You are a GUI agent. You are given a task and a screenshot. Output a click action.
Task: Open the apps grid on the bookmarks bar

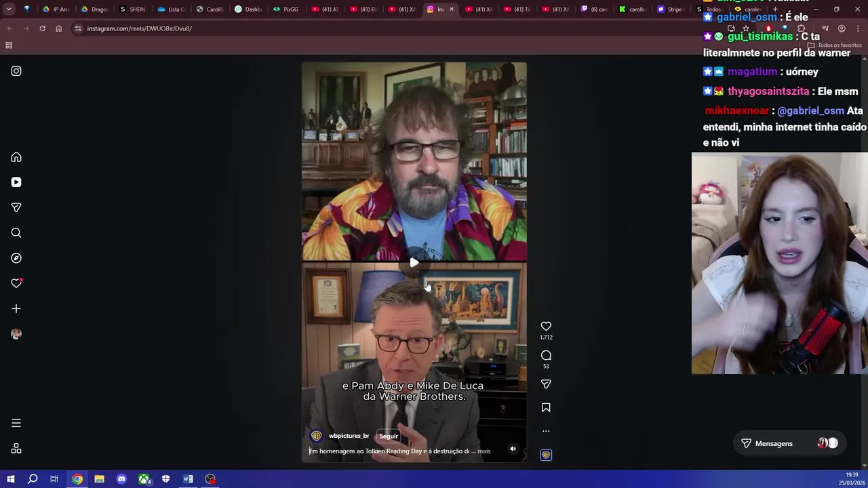(9, 45)
